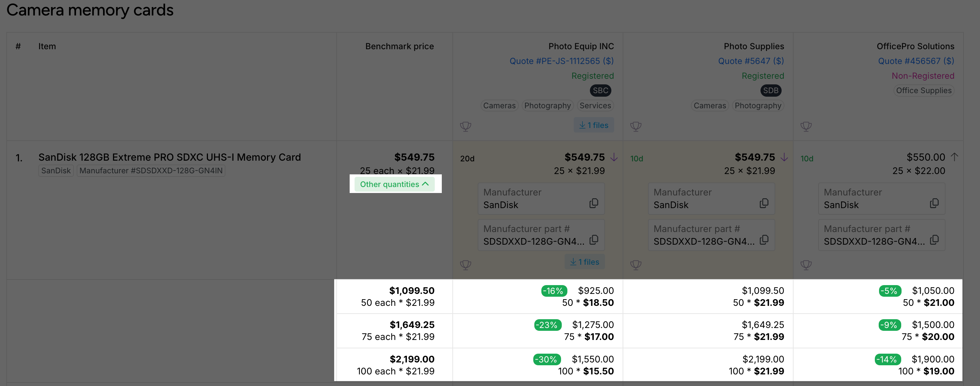
Task: Click the -30% discount badge
Action: pyautogui.click(x=547, y=359)
